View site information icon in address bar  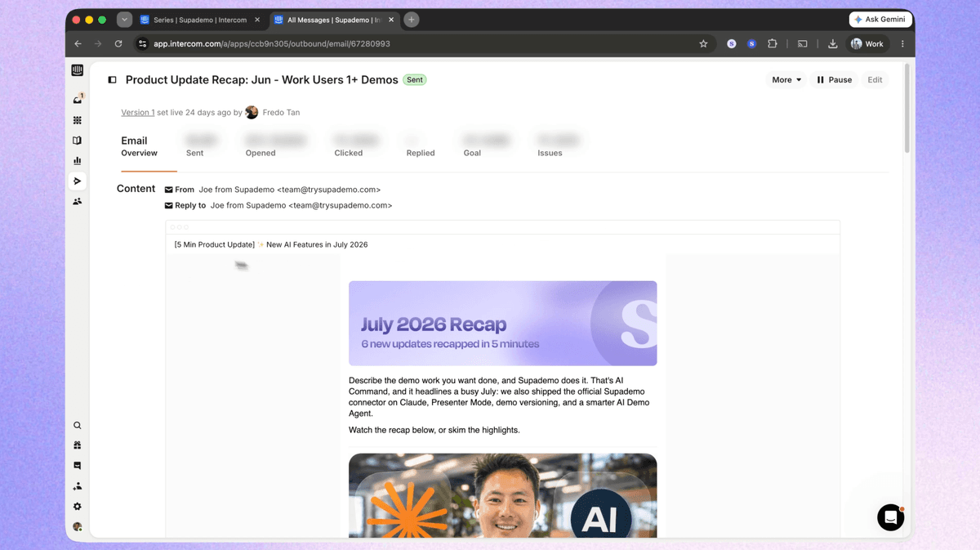point(142,44)
